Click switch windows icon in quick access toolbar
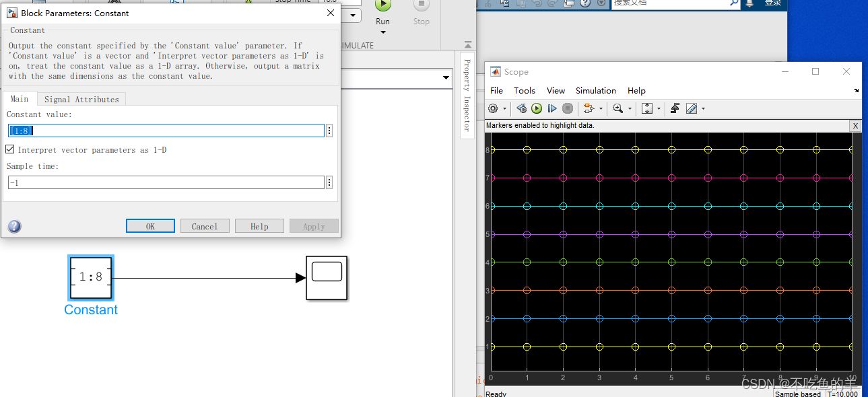Screen dimensions: 868x397 pyautogui.click(x=569, y=3)
